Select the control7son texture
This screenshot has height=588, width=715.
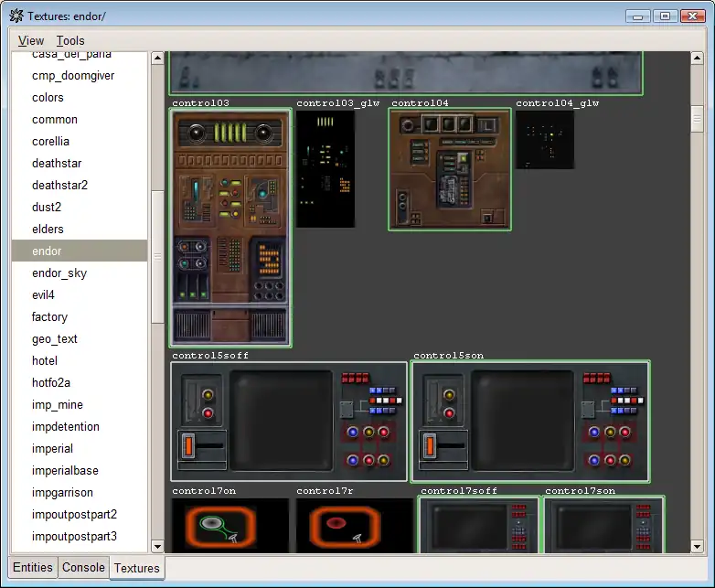[603, 526]
